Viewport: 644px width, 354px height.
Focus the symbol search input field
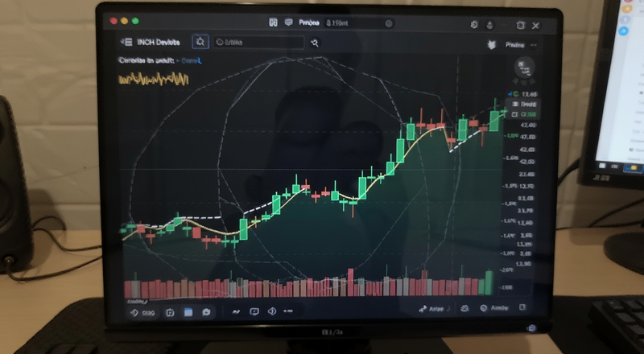[x=258, y=43]
